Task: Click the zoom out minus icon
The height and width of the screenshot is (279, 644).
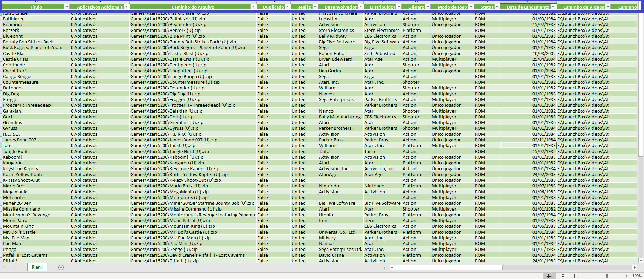Action: pos(587,276)
